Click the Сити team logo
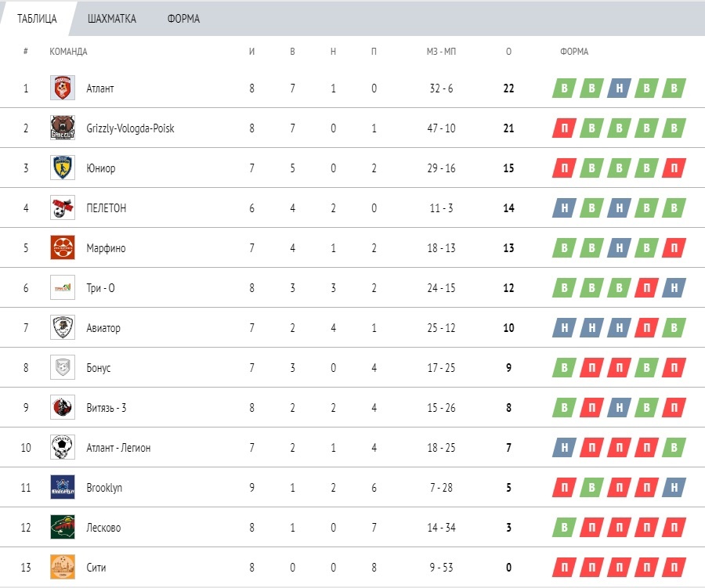Viewport: 705px width, 588px height. click(x=63, y=567)
